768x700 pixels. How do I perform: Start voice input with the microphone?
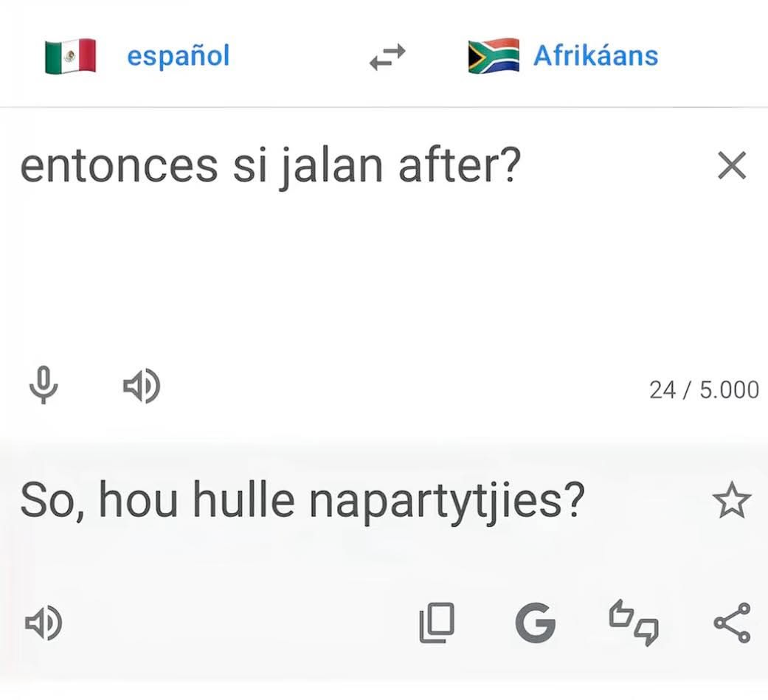pyautogui.click(x=44, y=387)
